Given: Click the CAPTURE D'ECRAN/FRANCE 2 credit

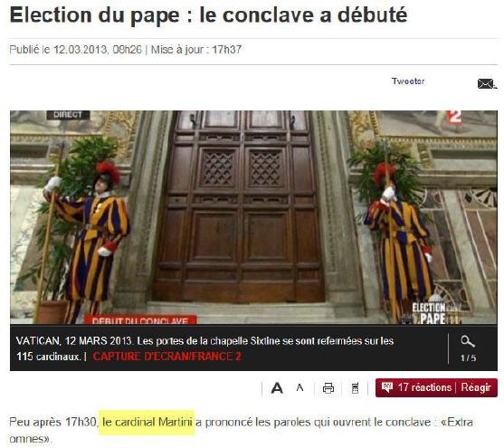Looking at the screenshot, I should (x=166, y=357).
